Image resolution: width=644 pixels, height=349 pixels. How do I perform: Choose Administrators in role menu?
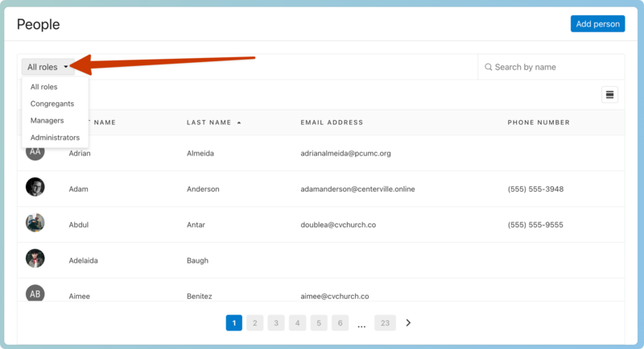click(x=55, y=138)
